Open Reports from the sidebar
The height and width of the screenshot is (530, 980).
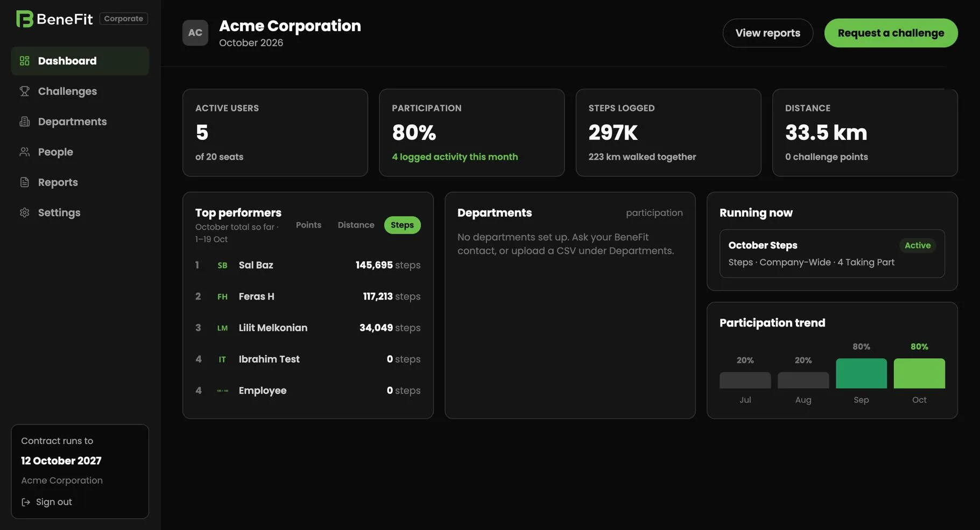click(x=80, y=182)
